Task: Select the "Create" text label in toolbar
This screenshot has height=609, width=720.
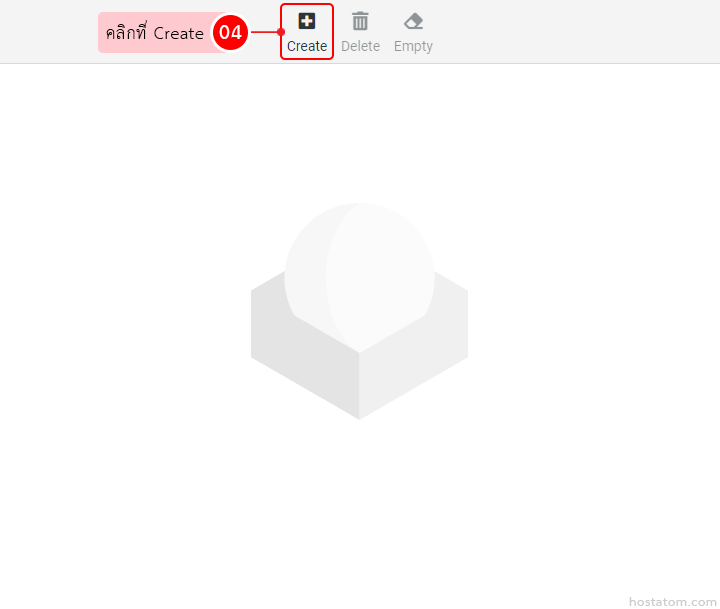Action: [307, 46]
